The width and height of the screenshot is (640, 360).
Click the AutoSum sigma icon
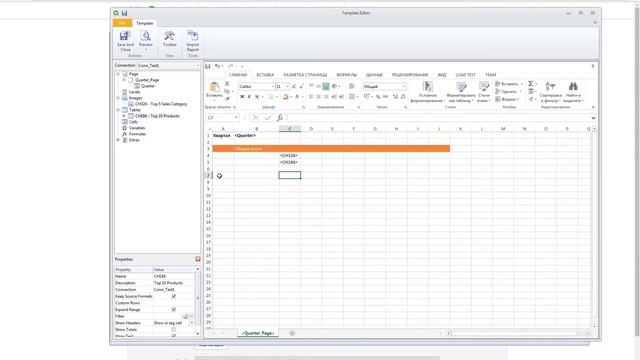click(x=531, y=84)
